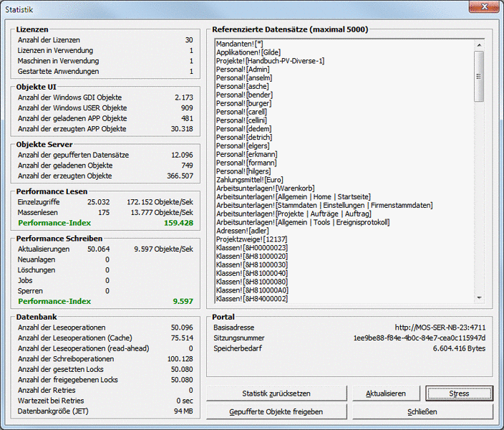The image size is (504, 430).
Task: Click the Basisadresse URL value
Action: [x=440, y=328]
